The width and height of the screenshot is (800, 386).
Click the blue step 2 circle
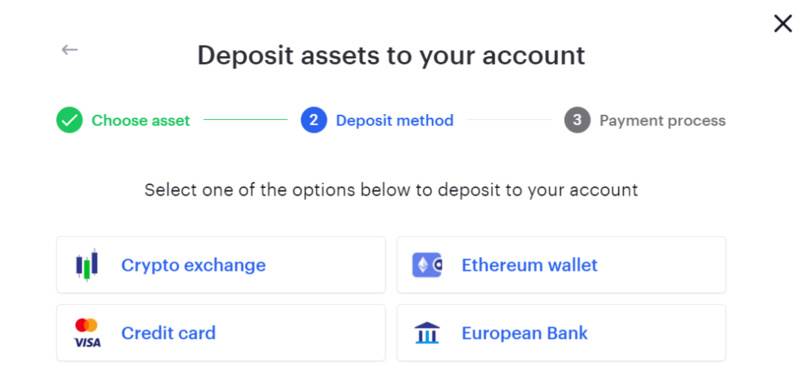tap(314, 120)
